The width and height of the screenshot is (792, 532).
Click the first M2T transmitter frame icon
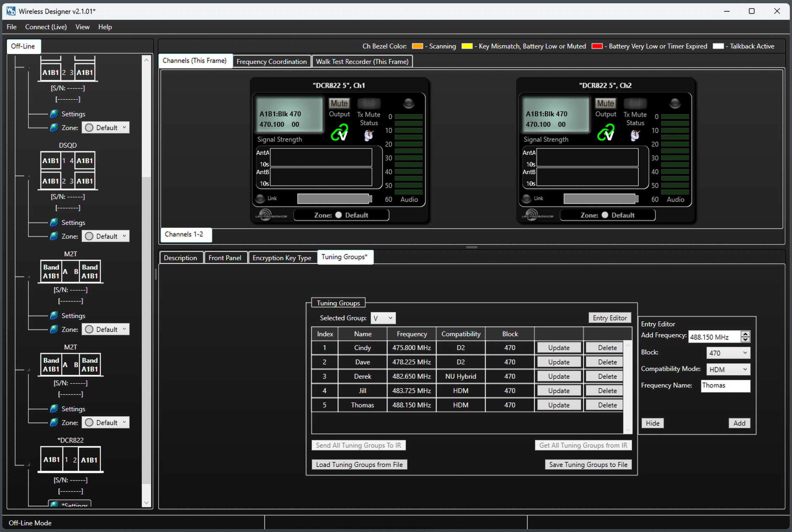70,271
